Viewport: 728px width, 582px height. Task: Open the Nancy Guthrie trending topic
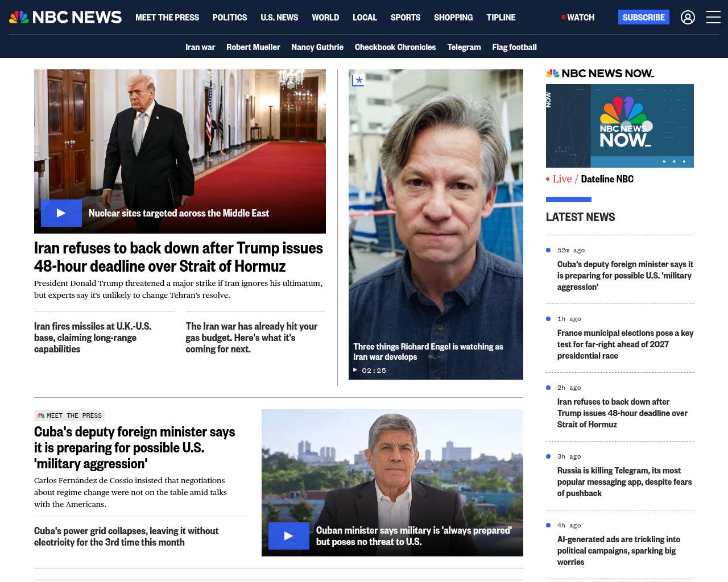pos(317,47)
